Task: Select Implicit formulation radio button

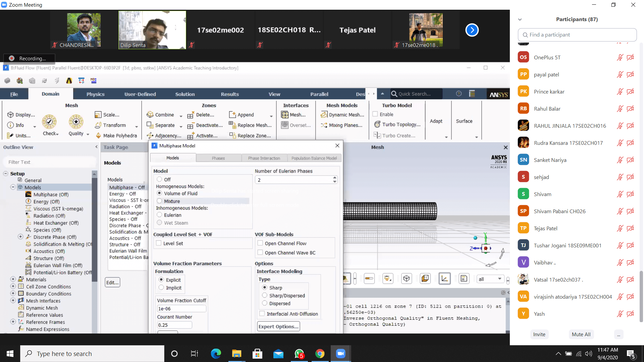Action: 161,288
